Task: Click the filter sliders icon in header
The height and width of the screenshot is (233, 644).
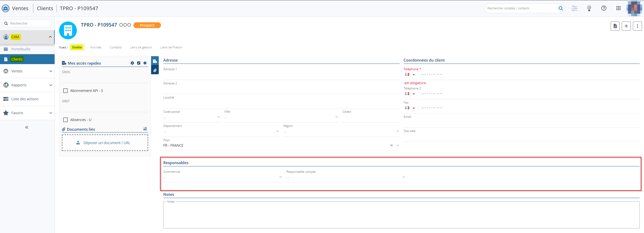Action: pyautogui.click(x=574, y=8)
